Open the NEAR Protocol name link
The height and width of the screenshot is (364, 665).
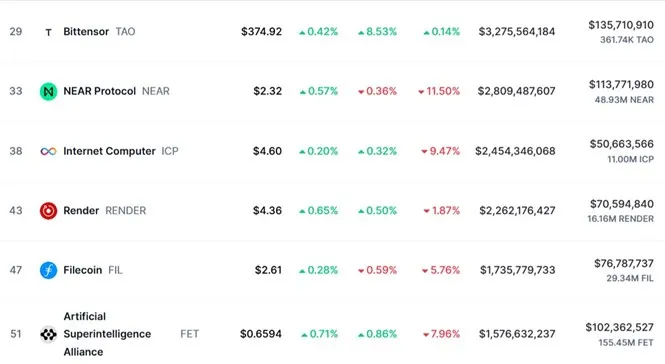pyautogui.click(x=100, y=91)
